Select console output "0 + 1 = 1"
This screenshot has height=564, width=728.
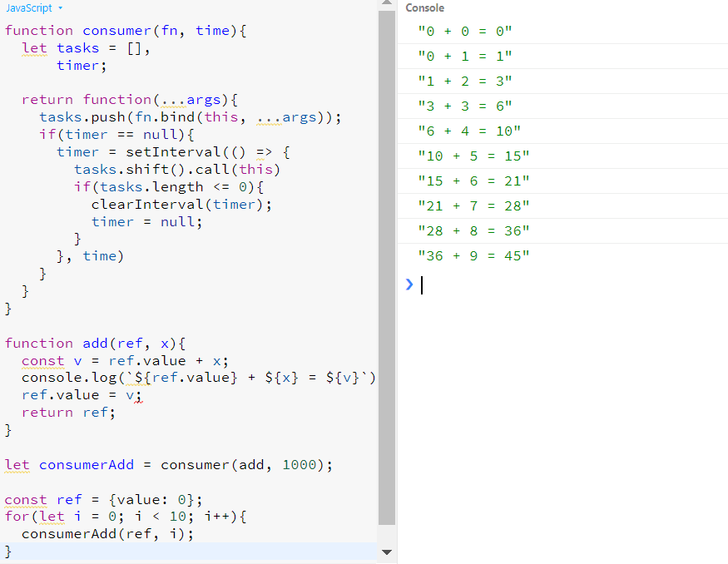pyautogui.click(x=465, y=57)
